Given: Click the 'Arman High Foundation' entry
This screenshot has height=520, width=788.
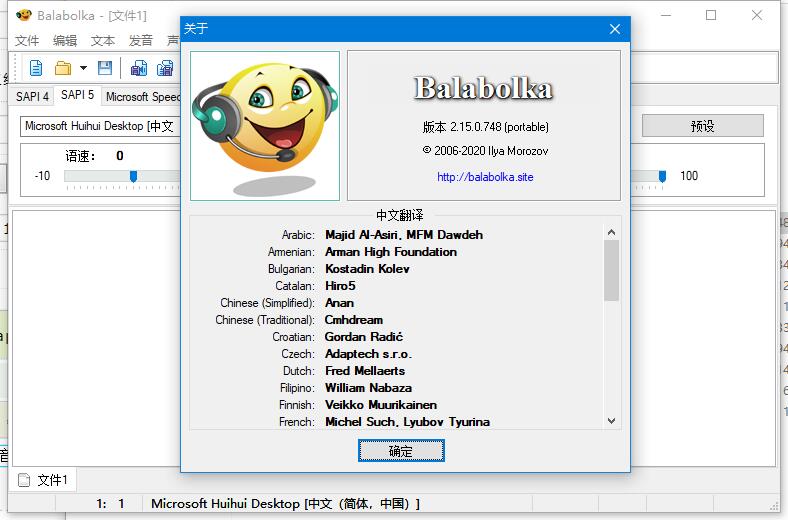Looking at the screenshot, I should tap(390, 252).
